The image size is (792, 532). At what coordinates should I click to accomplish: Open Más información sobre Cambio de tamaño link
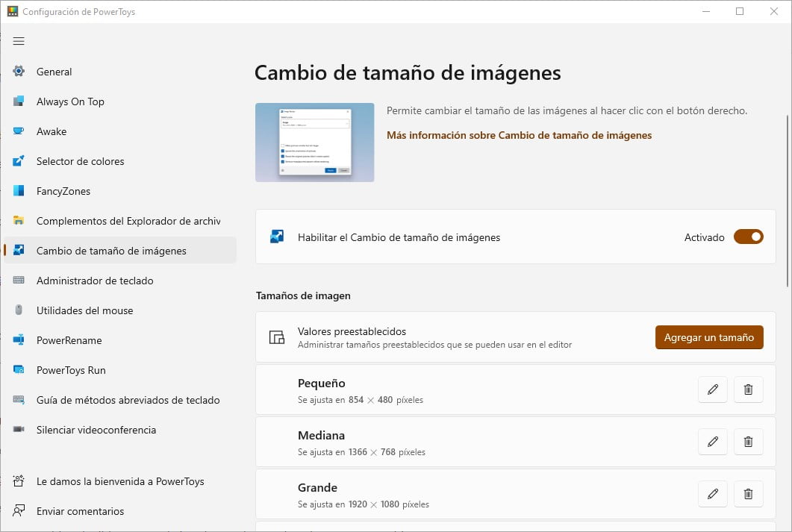(520, 135)
